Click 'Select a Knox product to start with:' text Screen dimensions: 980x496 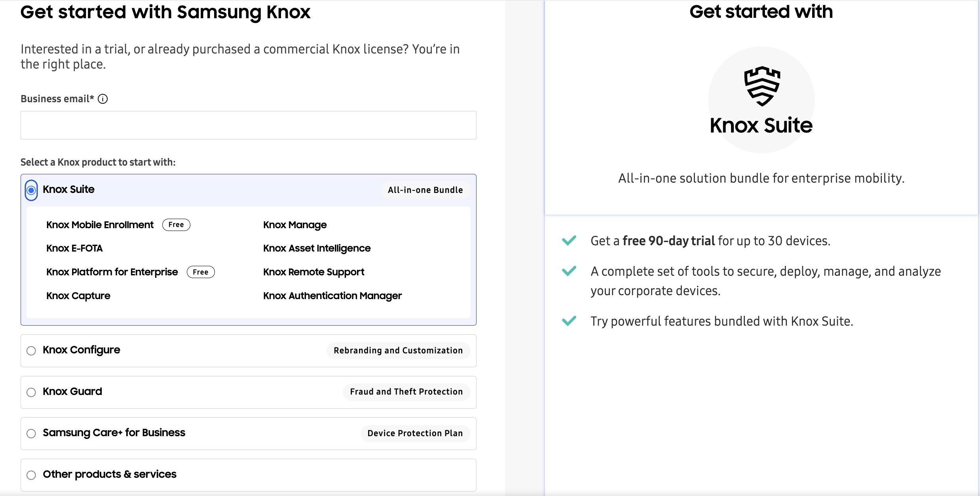click(x=98, y=162)
